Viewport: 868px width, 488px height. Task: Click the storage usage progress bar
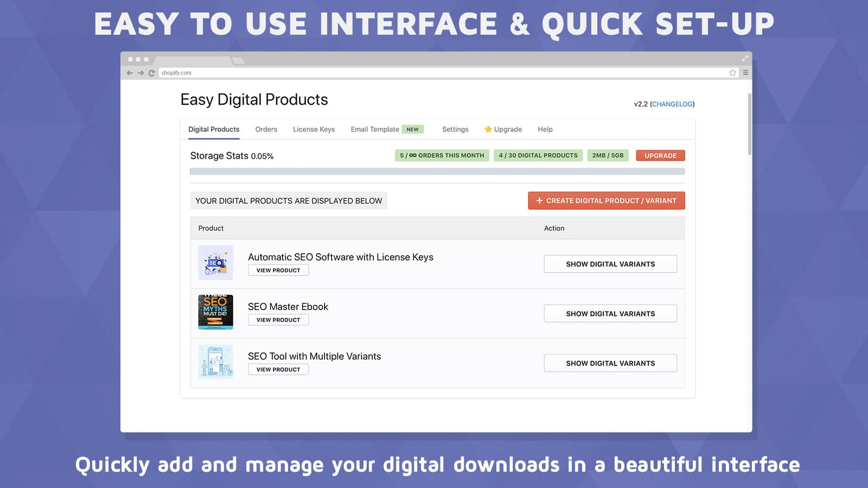437,170
